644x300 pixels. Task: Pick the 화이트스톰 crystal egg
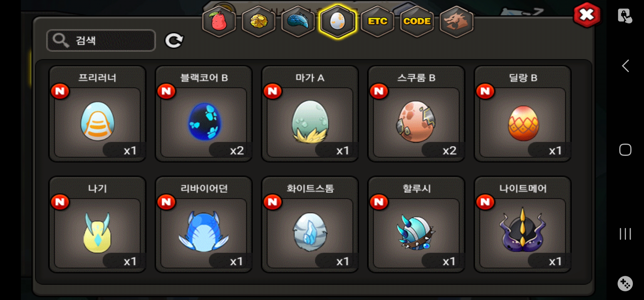(x=310, y=225)
